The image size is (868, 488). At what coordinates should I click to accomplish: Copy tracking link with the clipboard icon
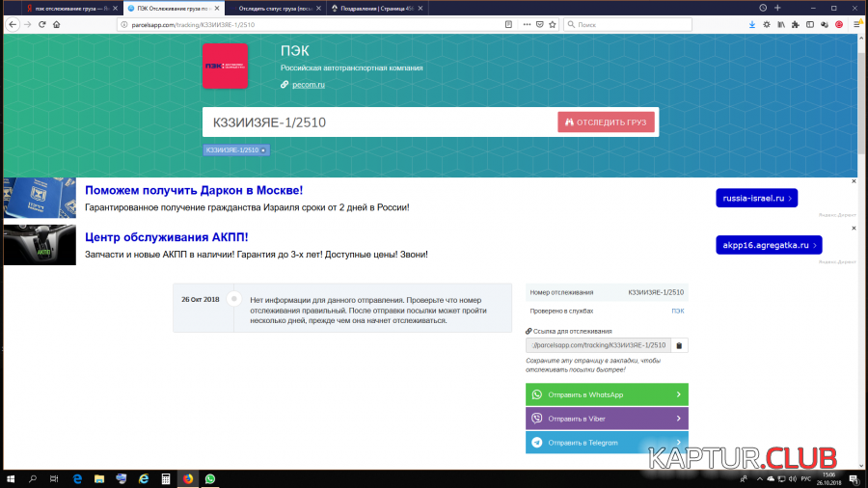[x=679, y=345]
